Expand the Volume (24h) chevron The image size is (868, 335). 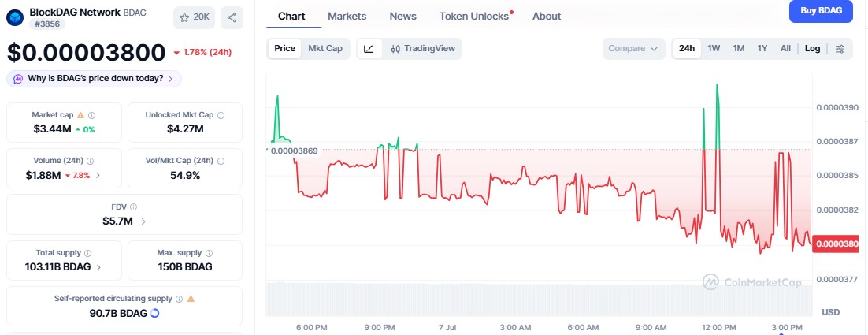pos(98,176)
